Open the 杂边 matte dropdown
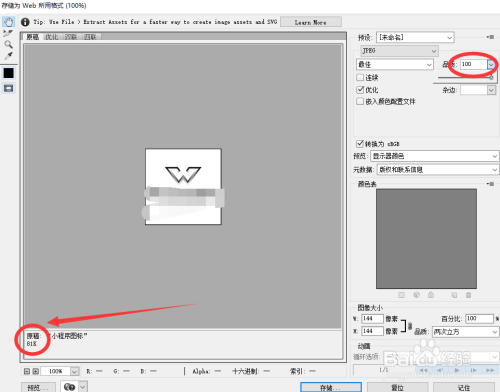Image resolution: width=500 pixels, height=392 pixels. click(478, 90)
